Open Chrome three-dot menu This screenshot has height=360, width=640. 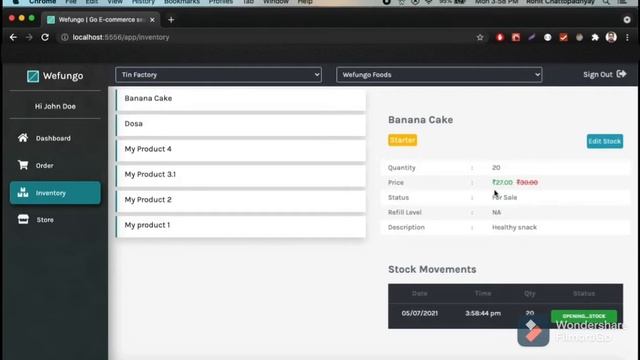(x=627, y=38)
